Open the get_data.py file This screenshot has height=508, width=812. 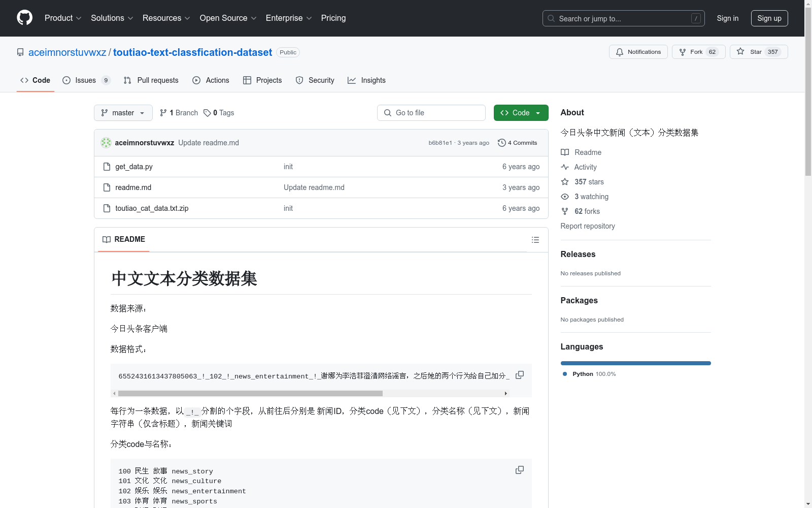coord(133,167)
